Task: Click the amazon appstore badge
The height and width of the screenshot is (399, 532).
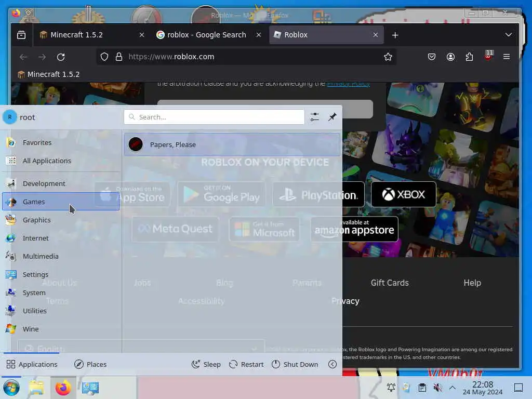Action: point(354,229)
